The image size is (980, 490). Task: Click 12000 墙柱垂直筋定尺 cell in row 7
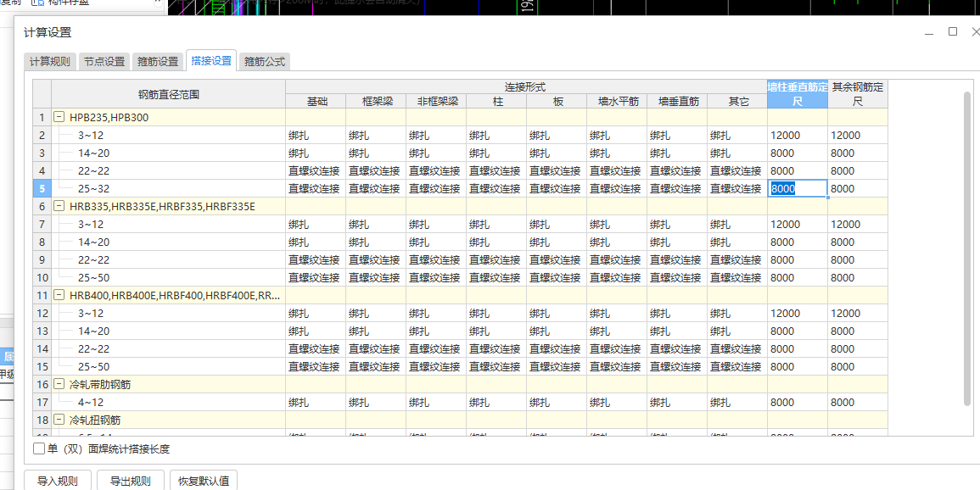798,224
